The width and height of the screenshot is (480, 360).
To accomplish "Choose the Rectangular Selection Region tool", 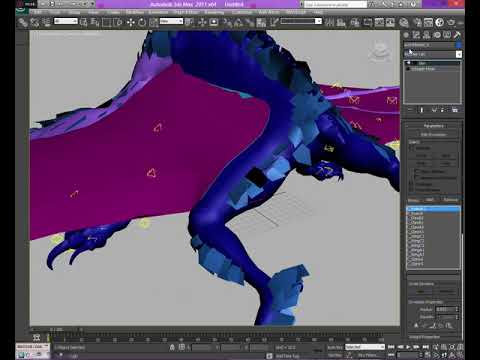I will click(107, 22).
